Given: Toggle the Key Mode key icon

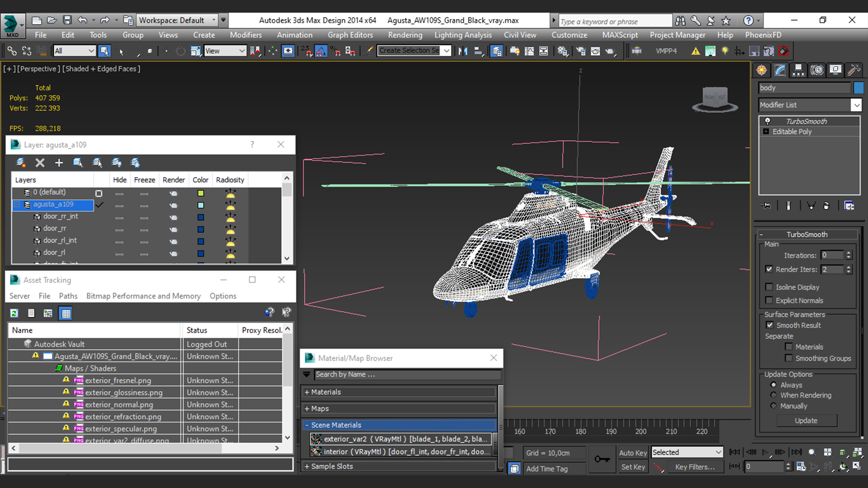Looking at the screenshot, I should [602, 460].
